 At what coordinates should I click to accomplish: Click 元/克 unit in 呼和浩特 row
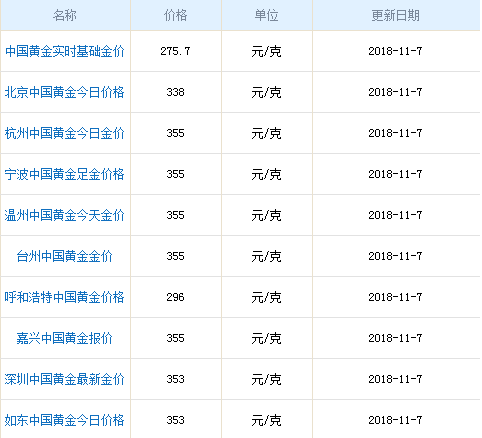pyautogui.click(x=266, y=297)
